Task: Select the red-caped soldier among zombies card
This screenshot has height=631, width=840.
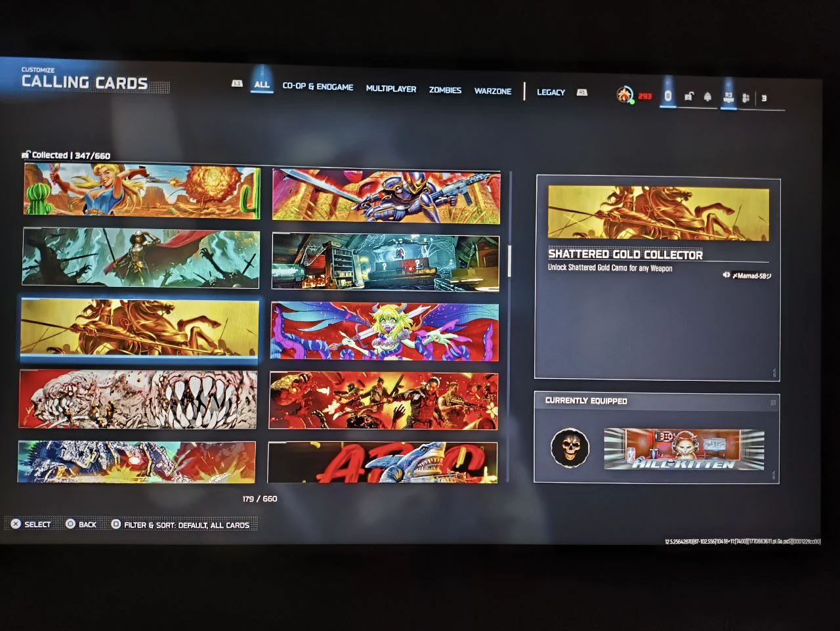Action: tap(140, 258)
